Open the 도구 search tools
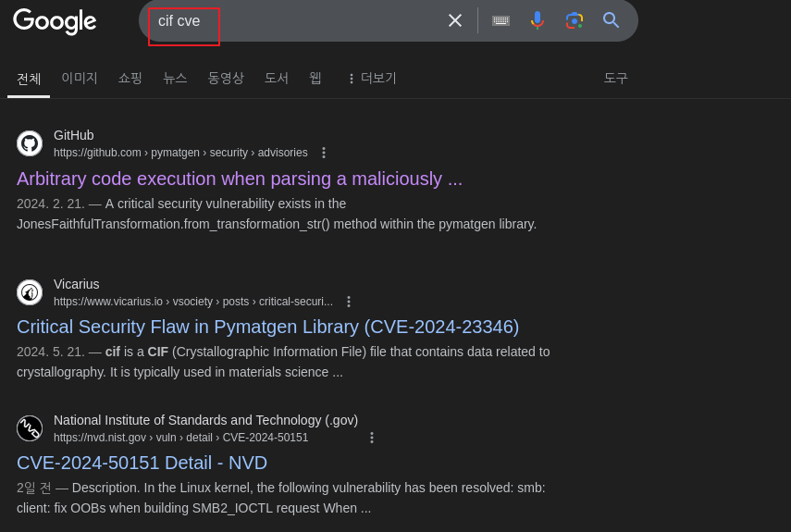Viewport: 791px width, 532px height. click(615, 78)
